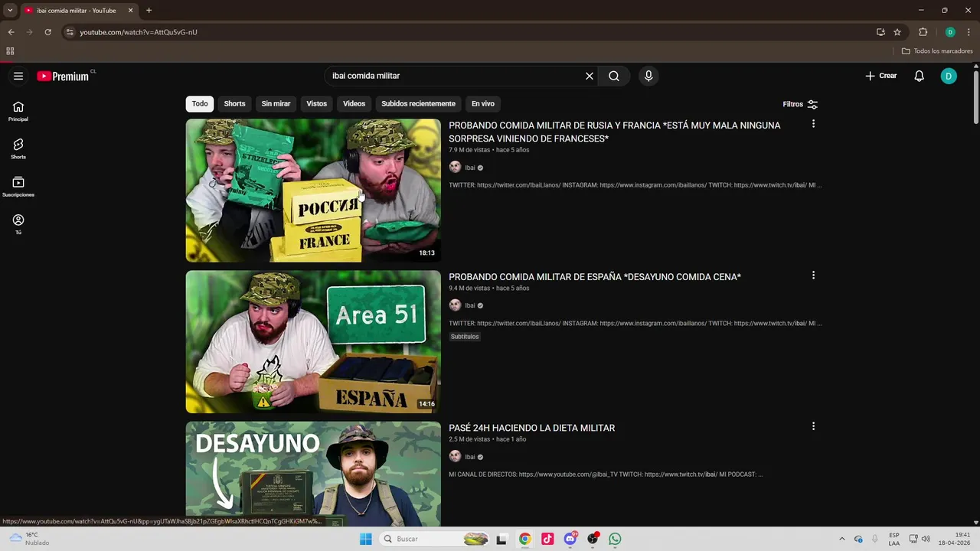Open Pasé 24h haciendo la dieta militar title
980x551 pixels.
(x=531, y=428)
